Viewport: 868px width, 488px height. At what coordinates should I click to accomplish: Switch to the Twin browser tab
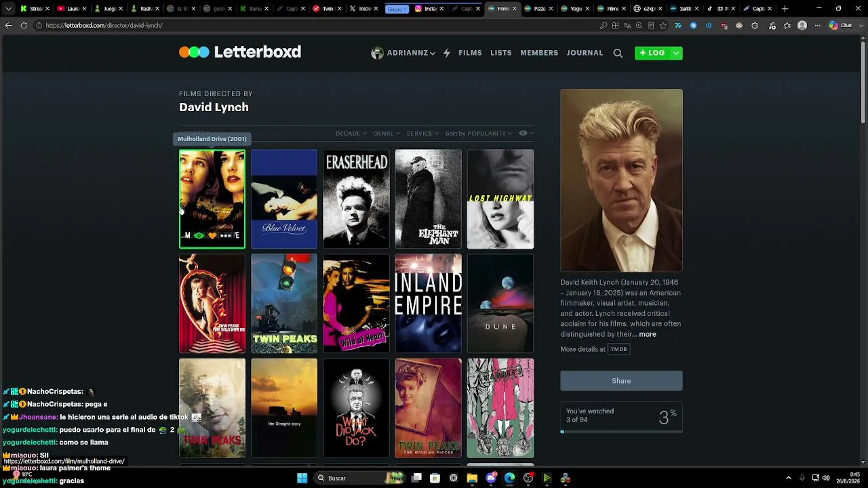point(327,9)
